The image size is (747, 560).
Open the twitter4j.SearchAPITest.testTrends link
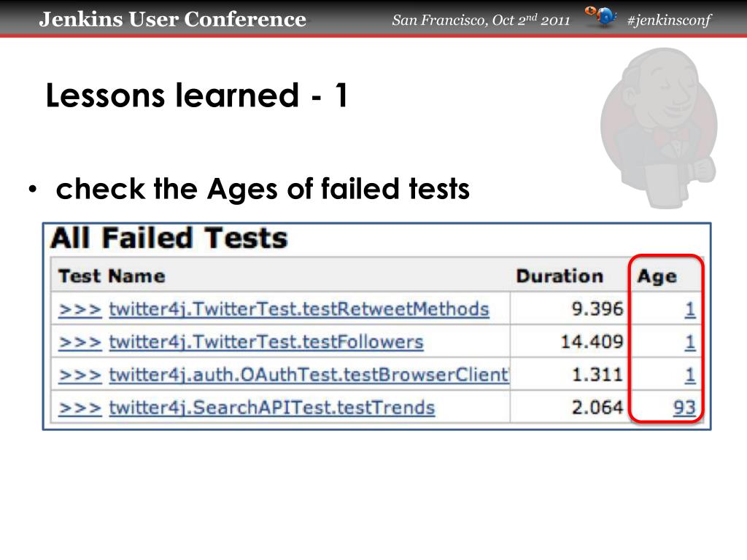(x=272, y=408)
